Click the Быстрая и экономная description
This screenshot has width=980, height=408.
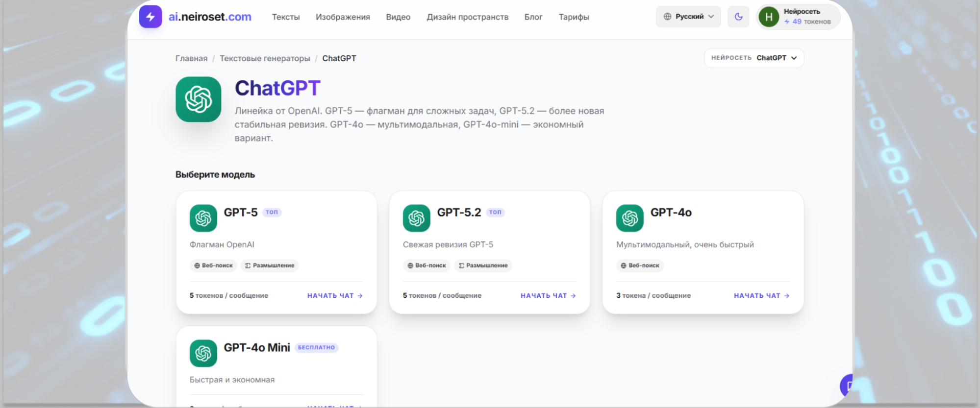point(232,380)
